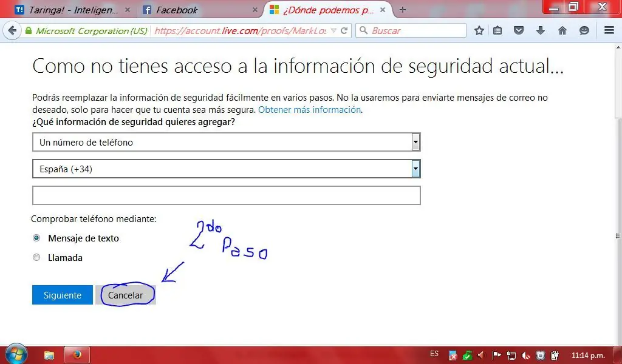
Task: Save the page to Pocket
Action: click(519, 30)
